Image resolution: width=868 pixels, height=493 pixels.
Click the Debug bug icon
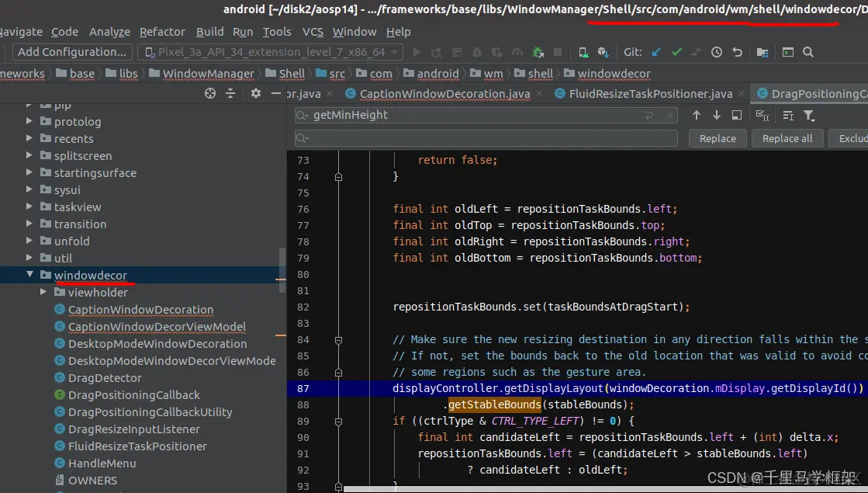point(477,52)
